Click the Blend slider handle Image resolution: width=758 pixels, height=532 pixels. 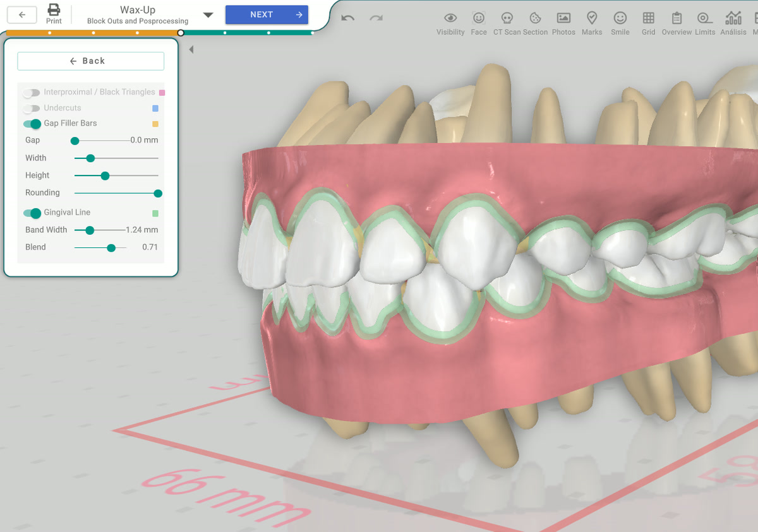pos(111,248)
